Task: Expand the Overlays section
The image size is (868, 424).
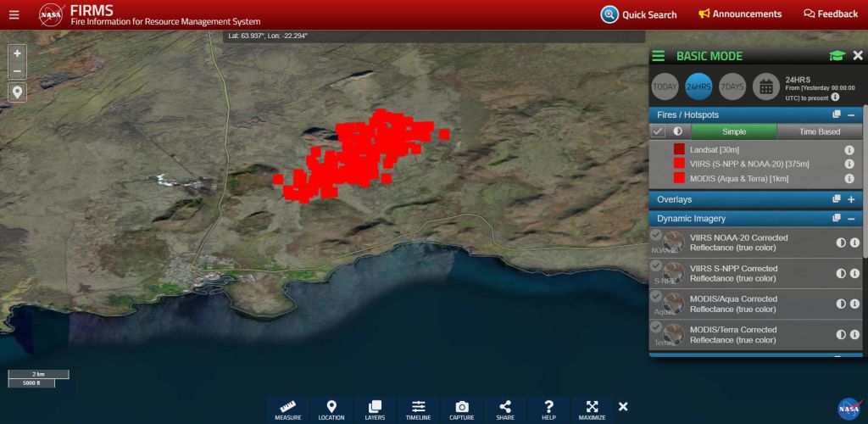Action: tap(851, 199)
